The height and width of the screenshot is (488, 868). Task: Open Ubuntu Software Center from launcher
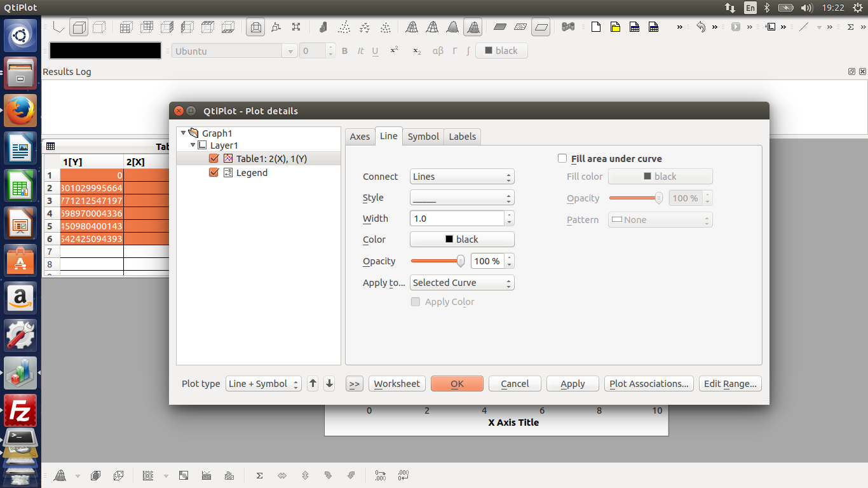21,260
